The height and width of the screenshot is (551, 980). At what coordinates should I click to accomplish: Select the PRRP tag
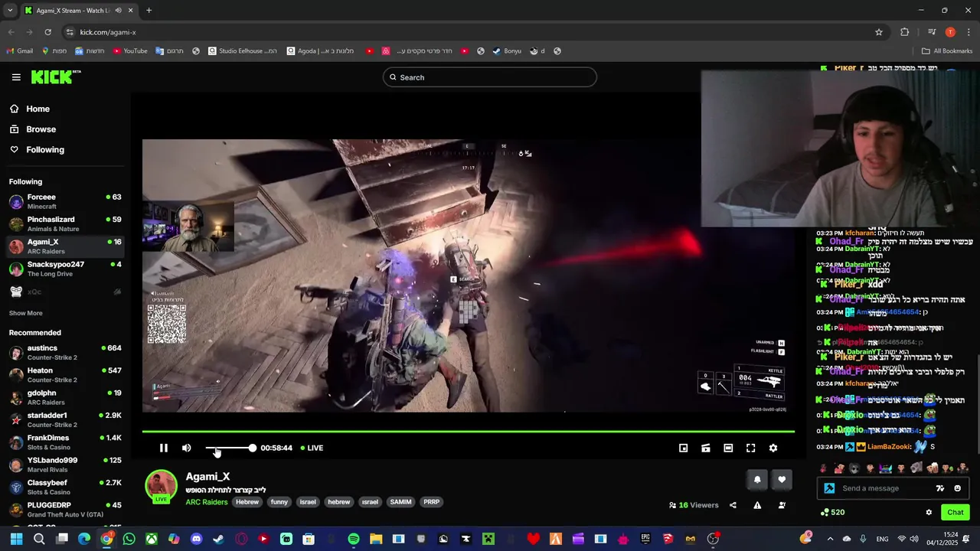click(x=432, y=502)
